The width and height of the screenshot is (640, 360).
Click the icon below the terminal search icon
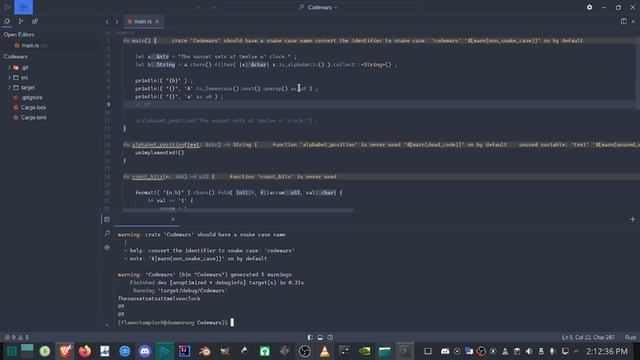click(107, 247)
